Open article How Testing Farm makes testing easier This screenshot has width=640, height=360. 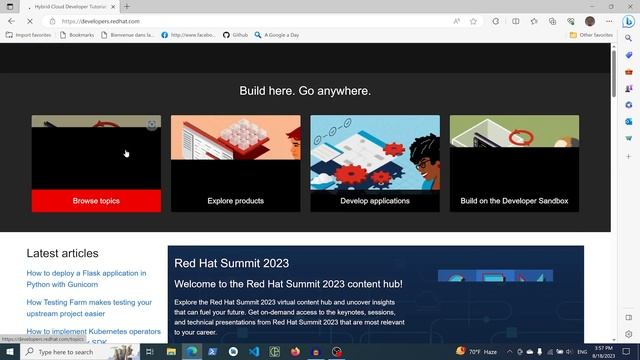89,308
